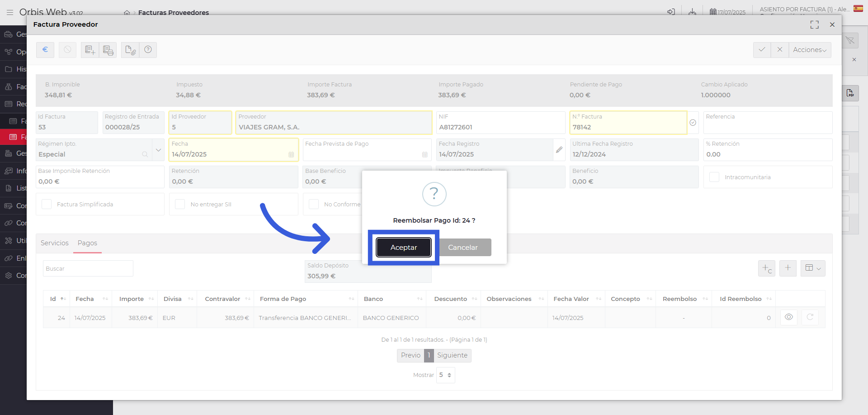Click the plus icon to add payment
The image size is (868, 415).
coord(788,268)
